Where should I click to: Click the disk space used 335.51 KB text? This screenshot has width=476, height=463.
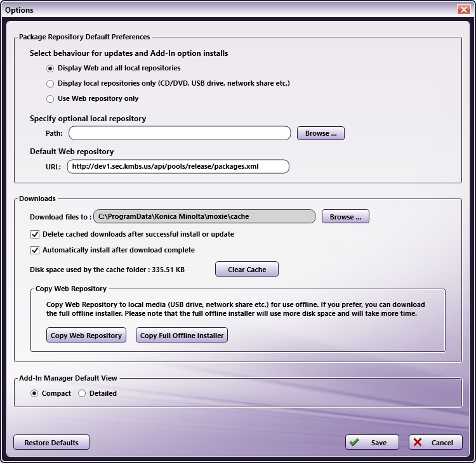[x=107, y=270]
